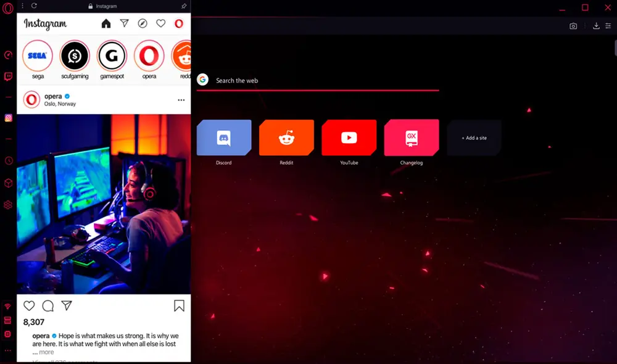This screenshot has height=364, width=617.
Task: Click the Instagram home icon
Action: point(106,23)
